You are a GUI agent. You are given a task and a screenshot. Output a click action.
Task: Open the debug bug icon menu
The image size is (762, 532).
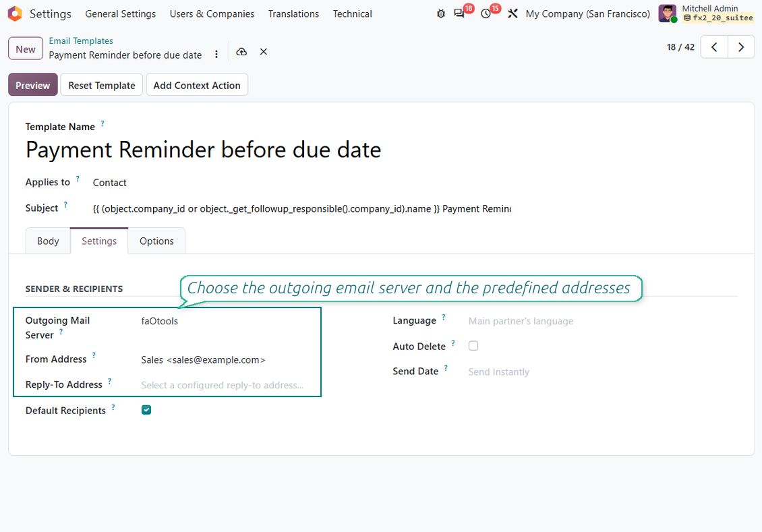click(x=441, y=13)
